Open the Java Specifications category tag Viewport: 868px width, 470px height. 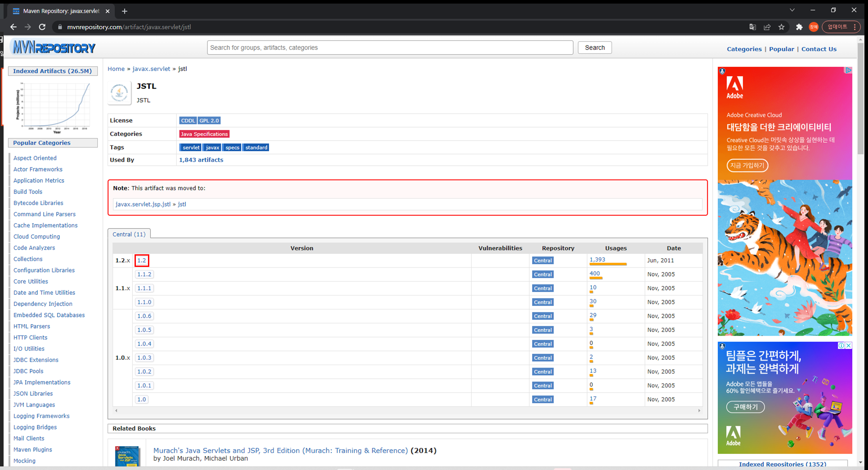point(204,134)
